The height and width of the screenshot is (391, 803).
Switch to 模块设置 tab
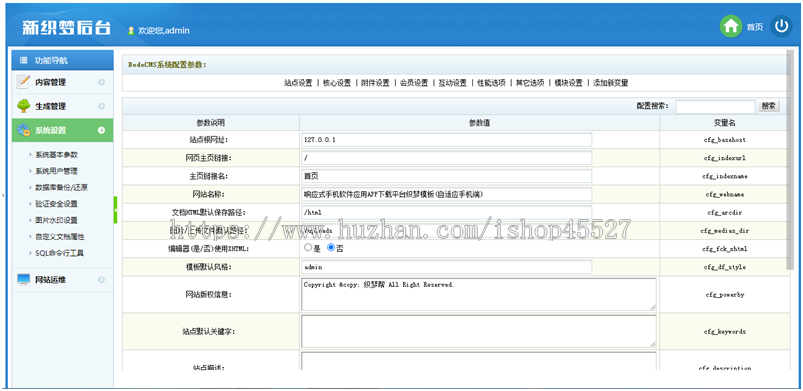click(x=568, y=83)
